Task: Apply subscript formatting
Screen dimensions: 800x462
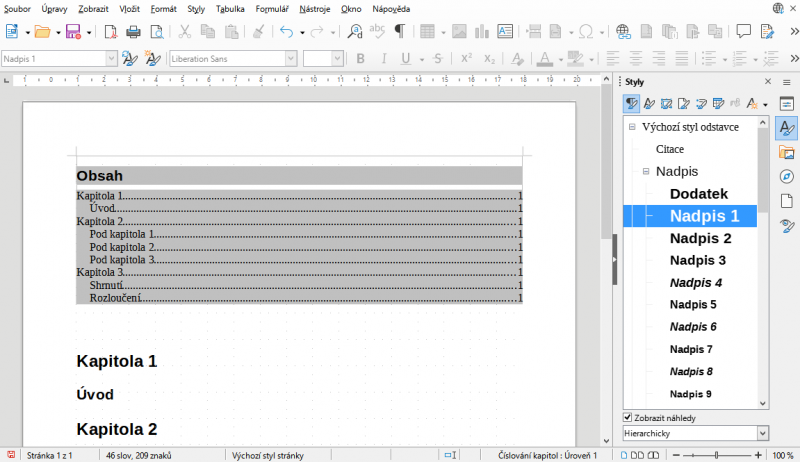Action: [x=489, y=59]
